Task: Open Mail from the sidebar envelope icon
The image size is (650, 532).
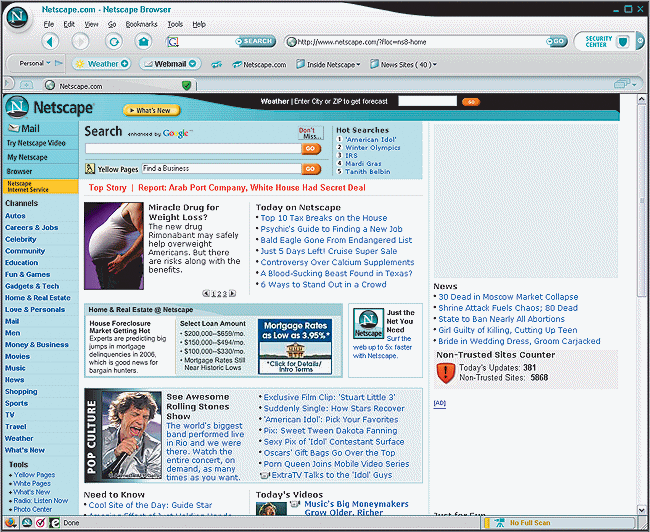Action: (x=14, y=128)
